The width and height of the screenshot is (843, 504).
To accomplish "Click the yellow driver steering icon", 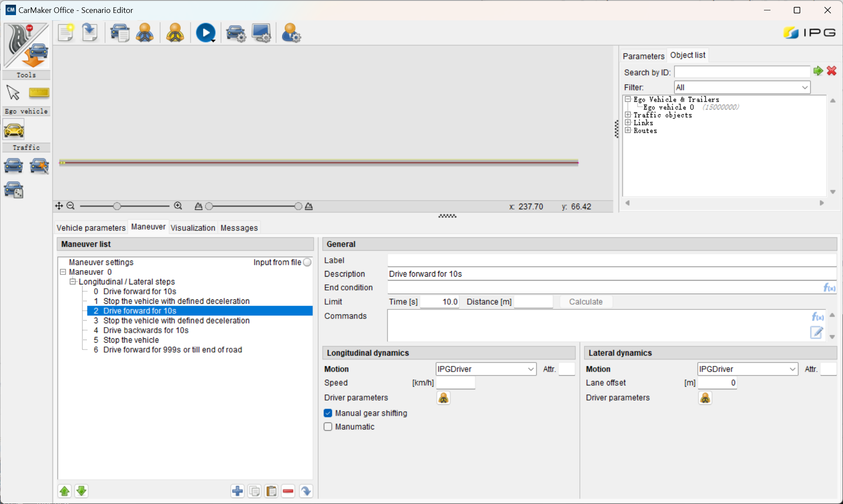I will pos(175,33).
